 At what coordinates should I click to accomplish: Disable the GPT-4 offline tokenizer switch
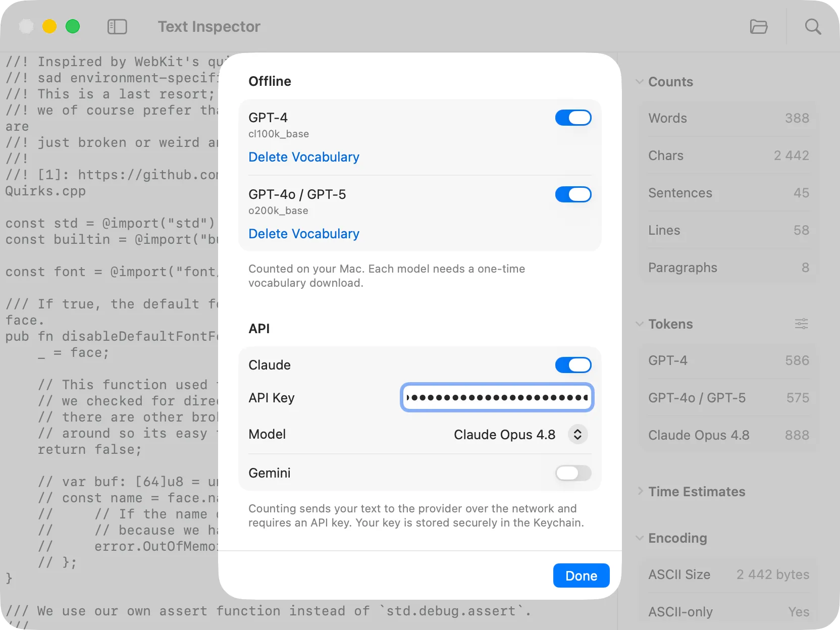[x=573, y=118]
